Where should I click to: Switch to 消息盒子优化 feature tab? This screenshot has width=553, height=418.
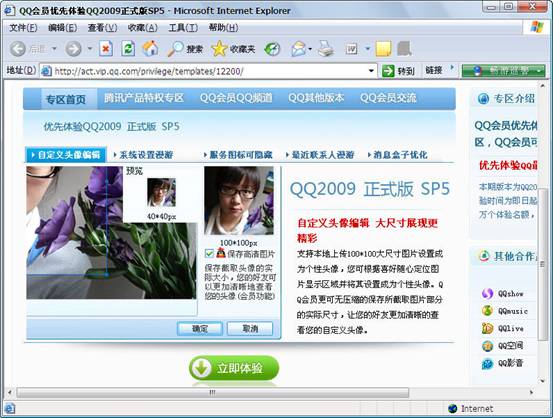click(x=397, y=155)
